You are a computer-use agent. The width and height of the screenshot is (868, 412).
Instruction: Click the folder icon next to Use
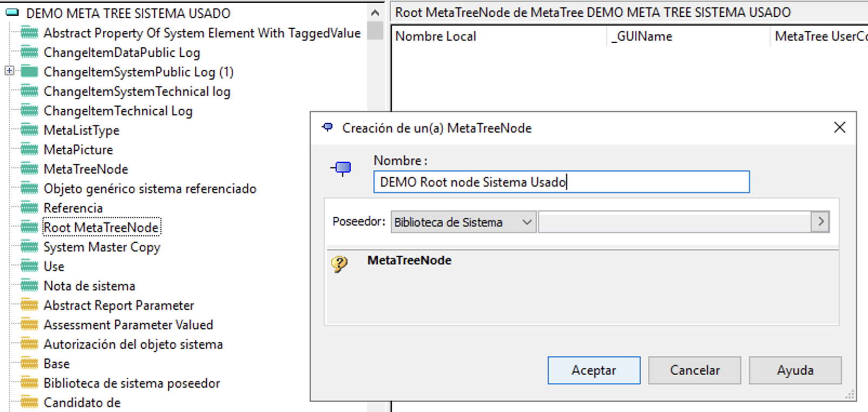pos(29,267)
